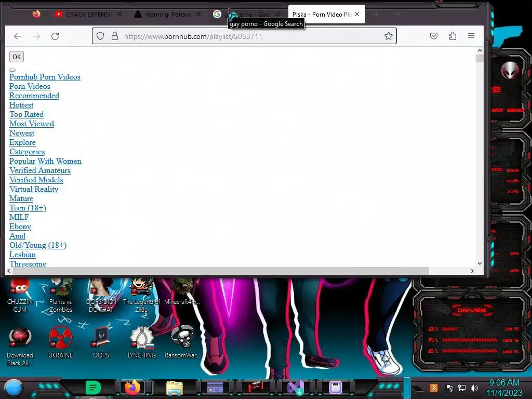Image resolution: width=532 pixels, height=399 pixels.
Task: Click the Virtual Reality link
Action: click(34, 189)
